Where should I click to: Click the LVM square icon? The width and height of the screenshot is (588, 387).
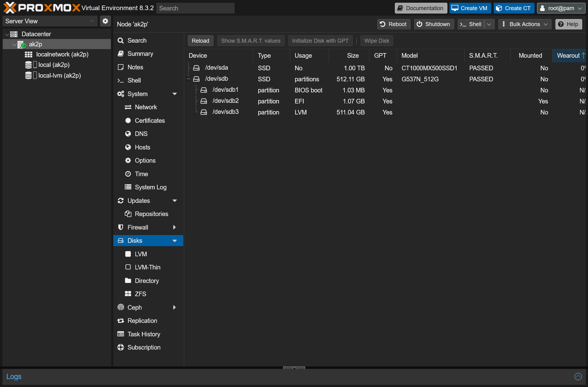point(128,254)
